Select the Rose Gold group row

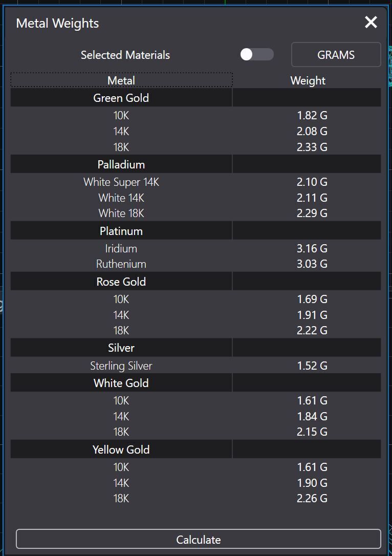click(x=121, y=282)
